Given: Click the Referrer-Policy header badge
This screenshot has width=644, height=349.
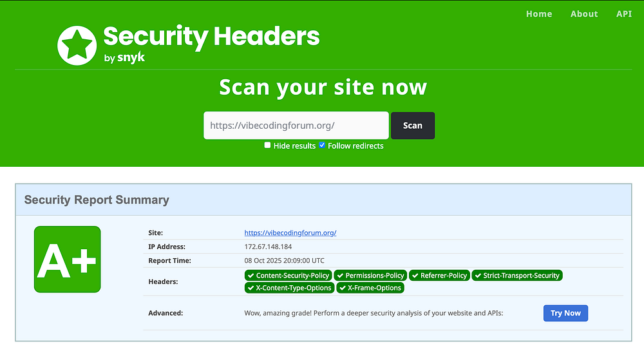Looking at the screenshot, I should pyautogui.click(x=439, y=276).
